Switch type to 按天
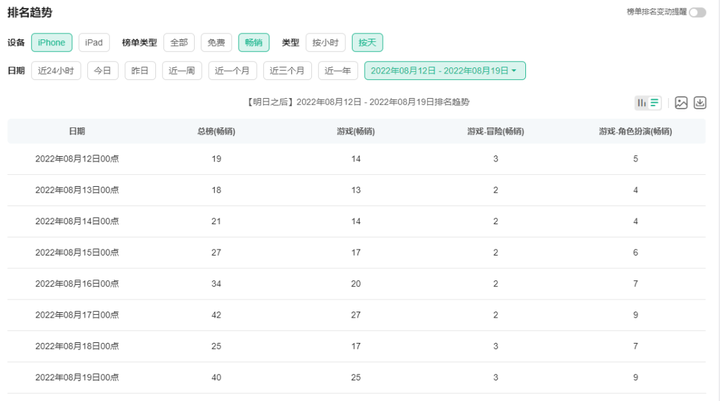 (x=367, y=43)
